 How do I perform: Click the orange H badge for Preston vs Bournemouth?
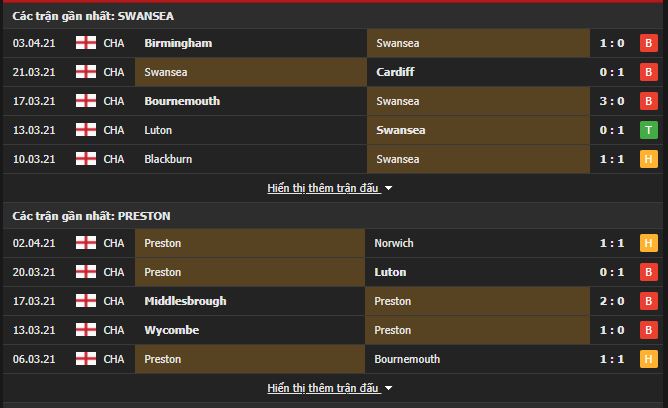[648, 359]
